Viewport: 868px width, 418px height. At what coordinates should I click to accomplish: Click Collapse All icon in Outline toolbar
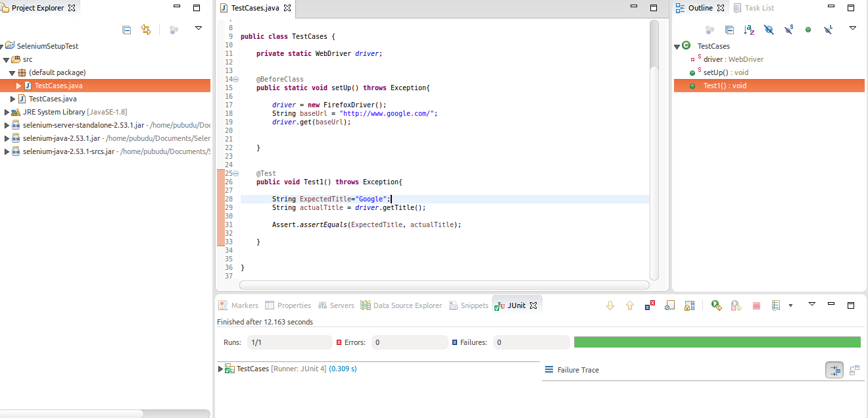point(729,30)
